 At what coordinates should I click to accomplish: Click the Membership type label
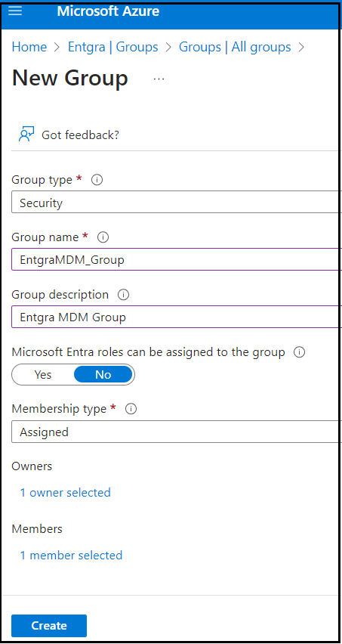click(x=59, y=409)
